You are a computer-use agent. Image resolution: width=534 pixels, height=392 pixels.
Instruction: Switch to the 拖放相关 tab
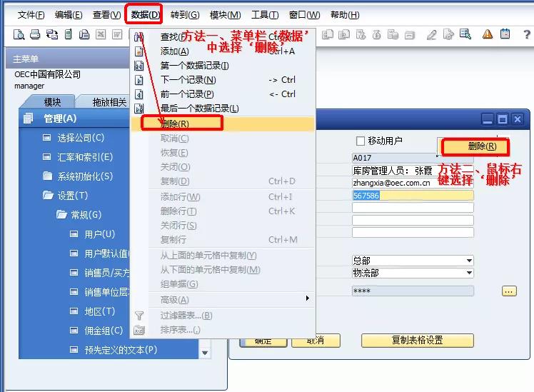click(109, 102)
